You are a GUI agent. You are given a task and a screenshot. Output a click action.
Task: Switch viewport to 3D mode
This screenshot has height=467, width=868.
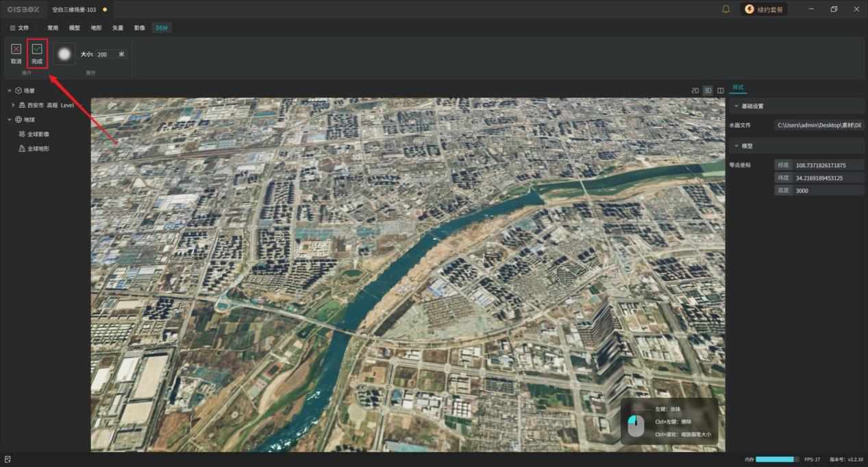pyautogui.click(x=708, y=91)
